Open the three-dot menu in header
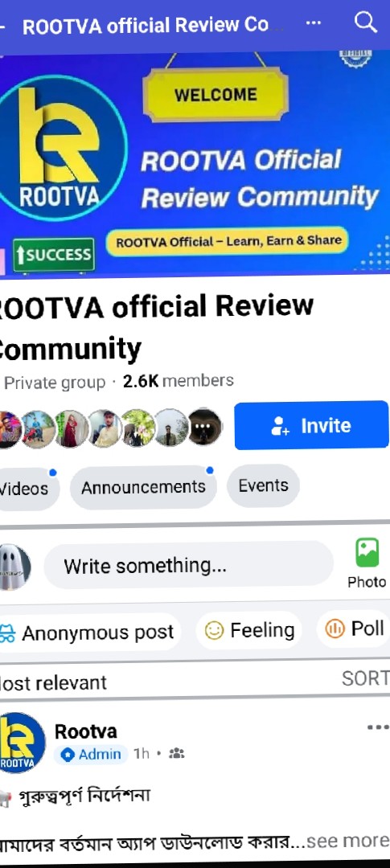Screen dimensions: 390x868 [x=314, y=23]
